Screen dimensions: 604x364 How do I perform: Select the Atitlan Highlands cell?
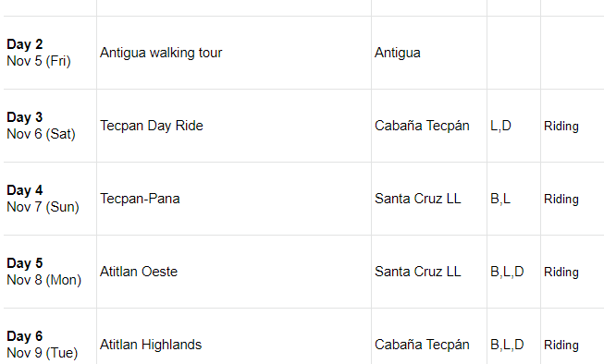click(234, 336)
